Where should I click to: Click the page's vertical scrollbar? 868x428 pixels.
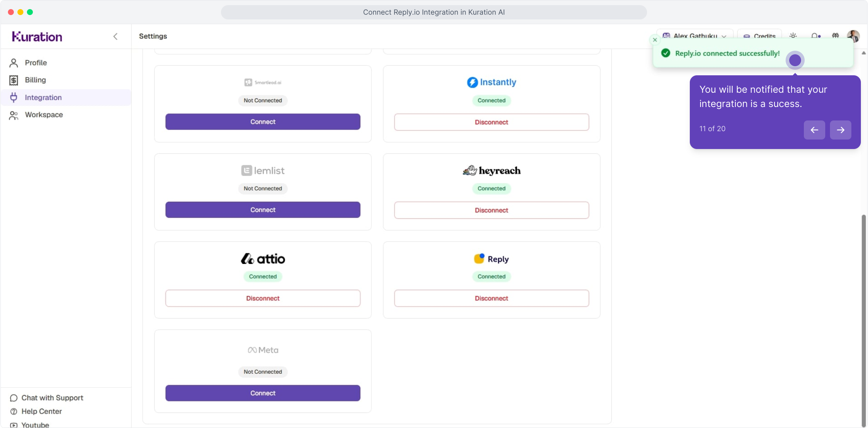864,320
